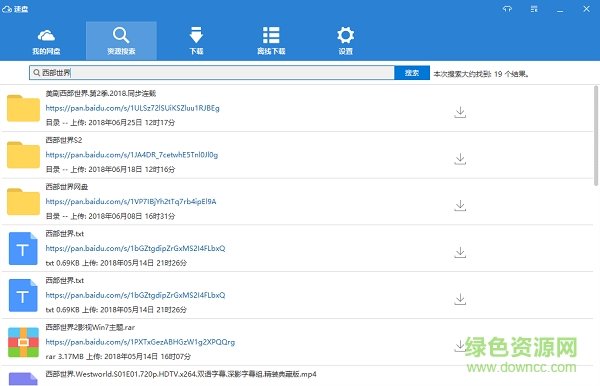Select the result title 西部世界S2
600x386 pixels.
pos(64,140)
